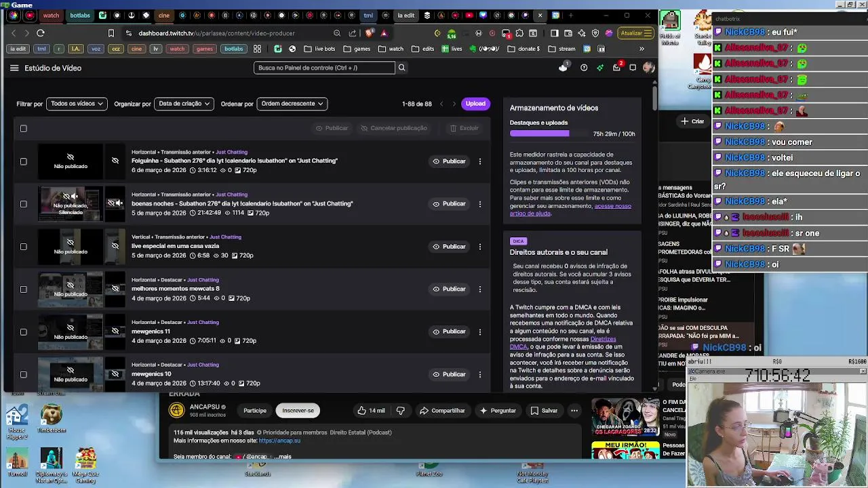868x488 pixels.
Task: Open the Todos os vídeos filter dropdown
Action: tap(76, 104)
